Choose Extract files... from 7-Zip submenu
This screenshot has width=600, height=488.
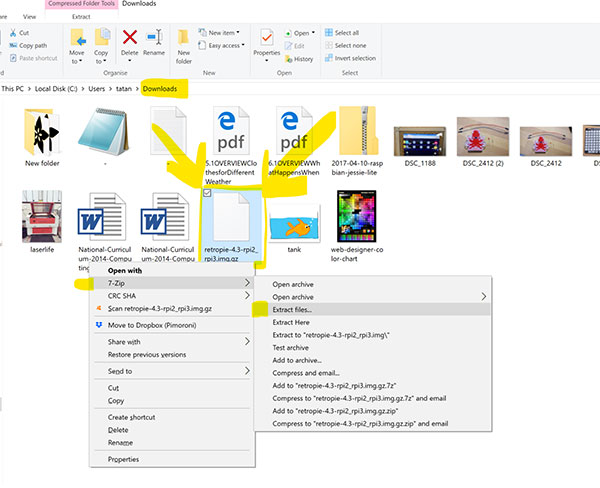coord(292,309)
